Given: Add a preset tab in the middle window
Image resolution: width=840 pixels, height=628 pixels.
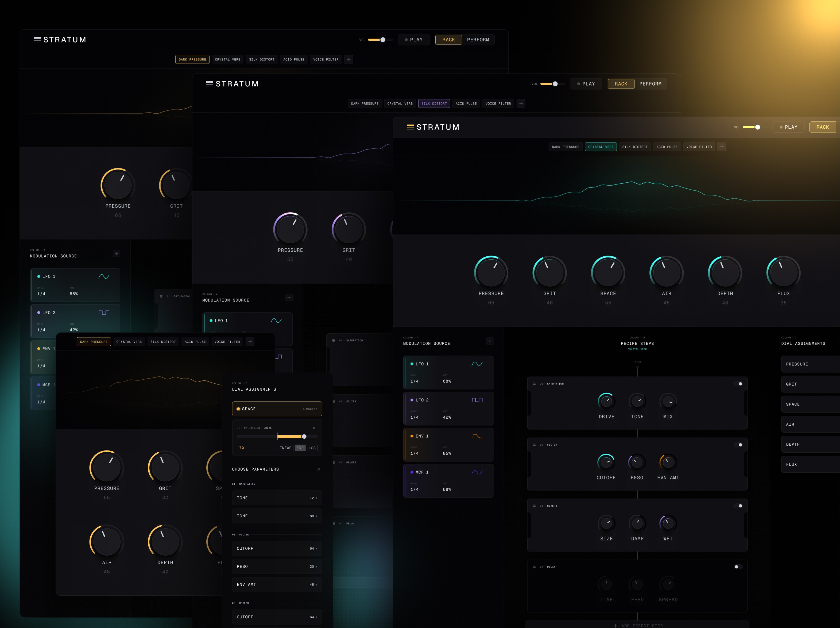Looking at the screenshot, I should coord(521,103).
